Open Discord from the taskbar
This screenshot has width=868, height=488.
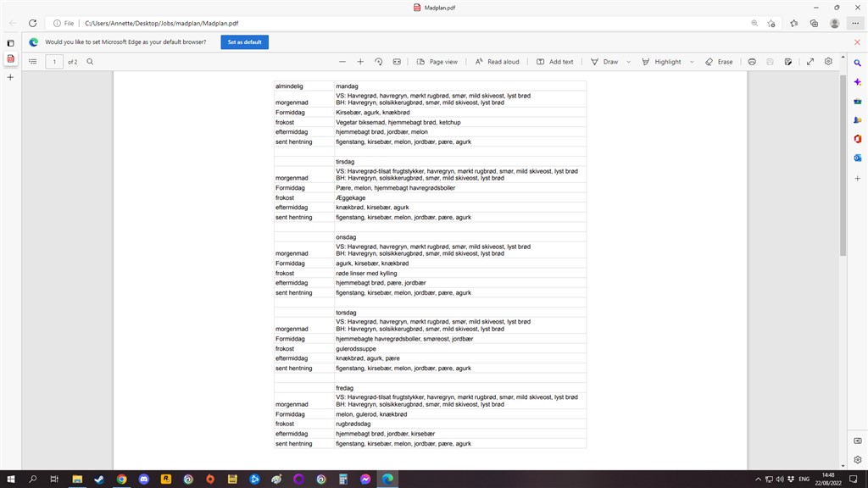pyautogui.click(x=144, y=480)
